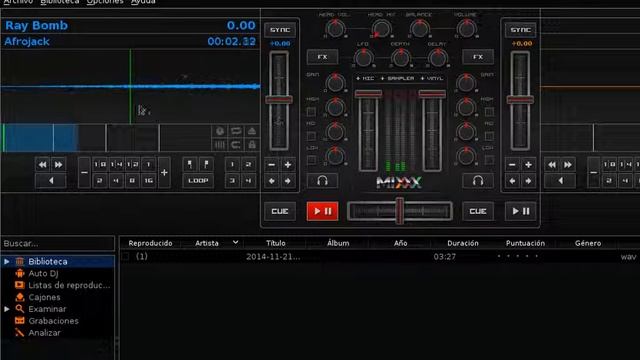Image resolution: width=640 pixels, height=360 pixels.
Task: Click Artista column sort arrow
Action: coord(236,242)
